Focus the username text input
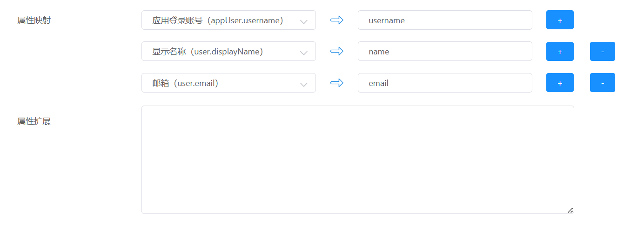This screenshot has height=226, width=644. [444, 20]
